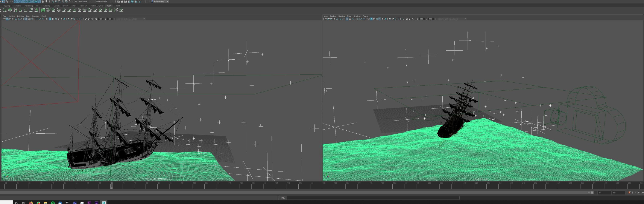644x204 pixels.
Task: Click the MEL script language button
Action: (283, 198)
